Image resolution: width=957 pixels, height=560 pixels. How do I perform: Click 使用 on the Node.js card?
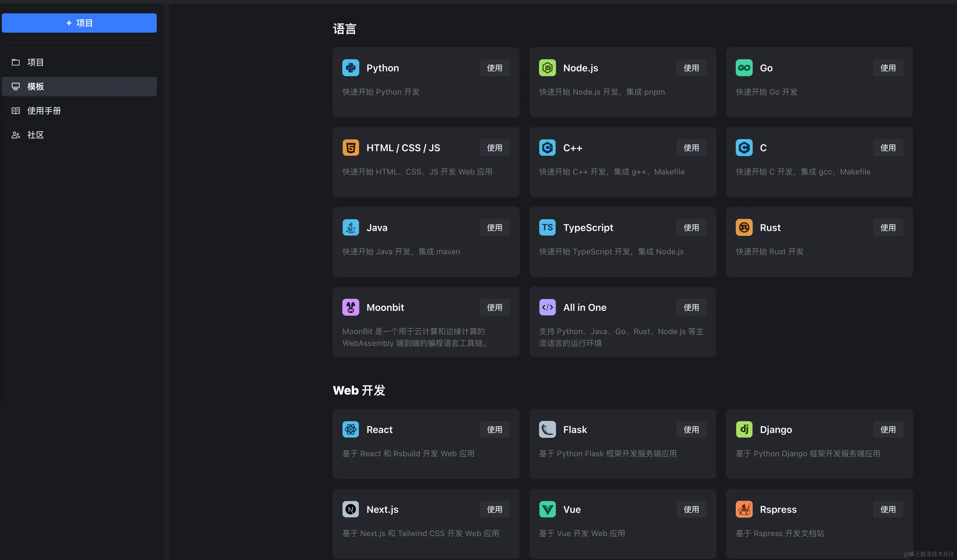tap(691, 68)
